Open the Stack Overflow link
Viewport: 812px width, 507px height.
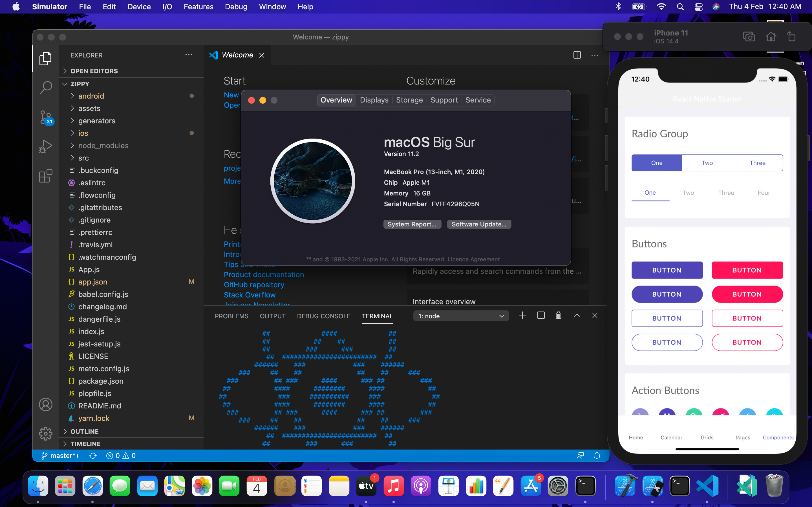(250, 295)
